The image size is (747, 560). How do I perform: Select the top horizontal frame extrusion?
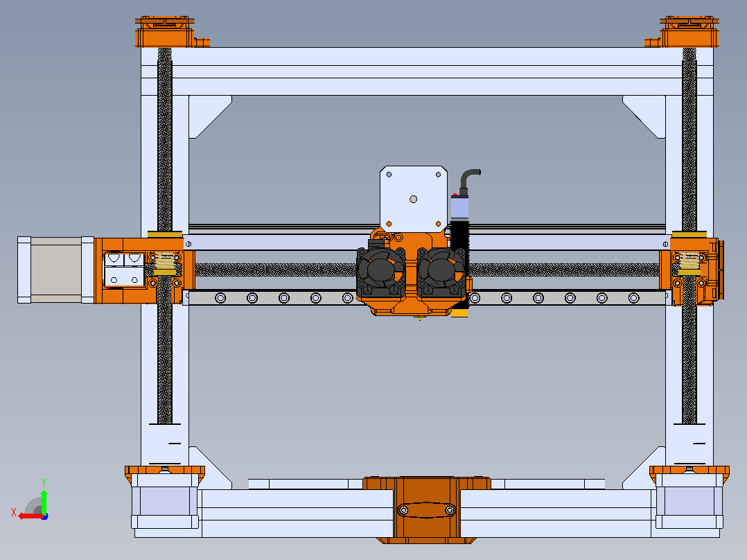tap(427, 71)
